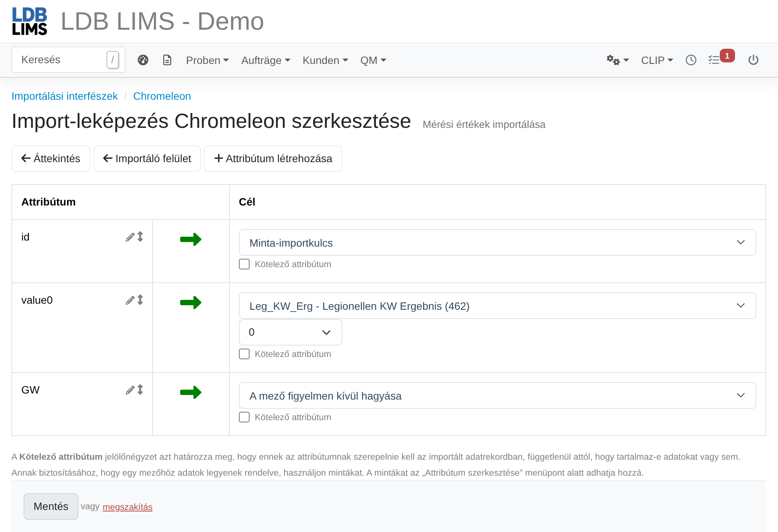Check Kötelező attribútum for value0
Image resolution: width=778 pixels, height=532 pixels.
pyautogui.click(x=244, y=354)
